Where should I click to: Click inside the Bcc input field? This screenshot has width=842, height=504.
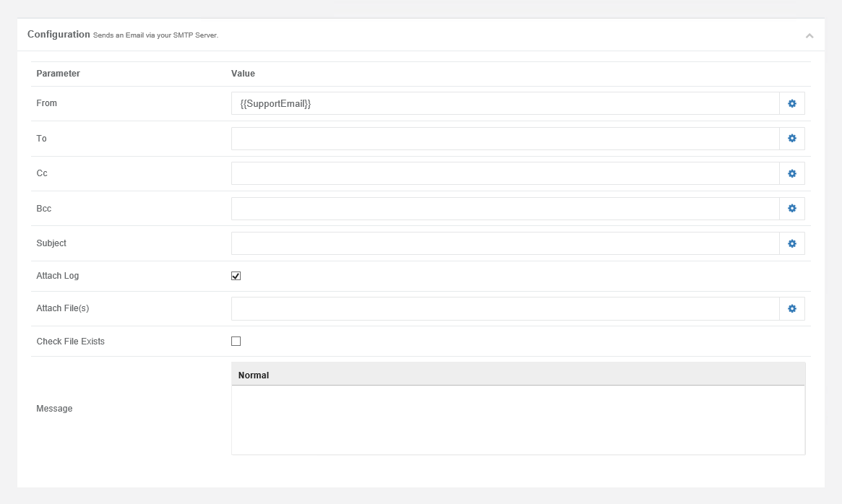coord(505,208)
